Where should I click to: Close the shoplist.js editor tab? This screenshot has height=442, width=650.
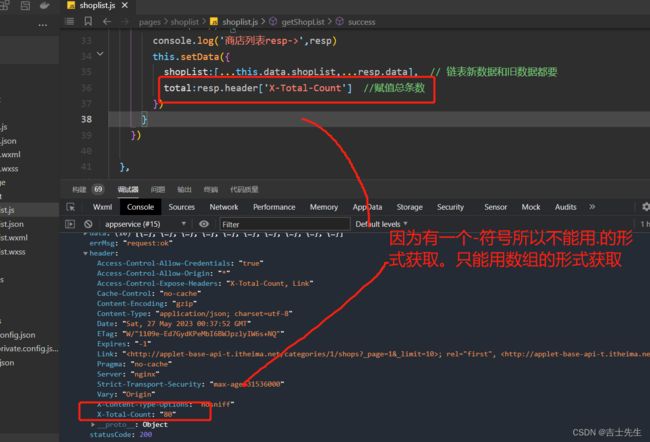(125, 5)
